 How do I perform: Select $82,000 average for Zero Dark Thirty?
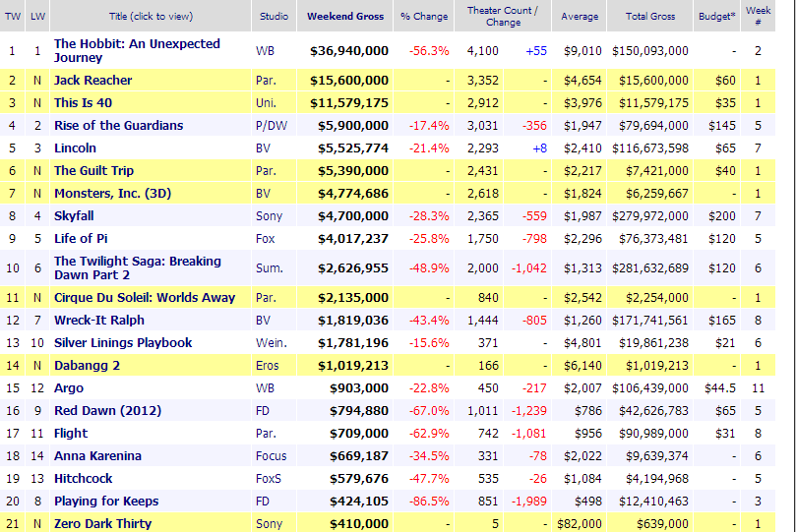point(580,524)
